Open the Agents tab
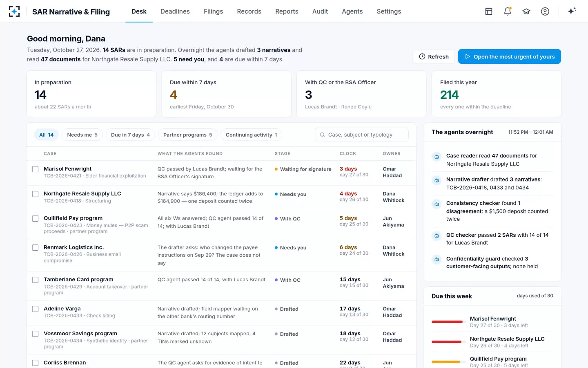Screen dimensions: 588x368 point(352,11)
